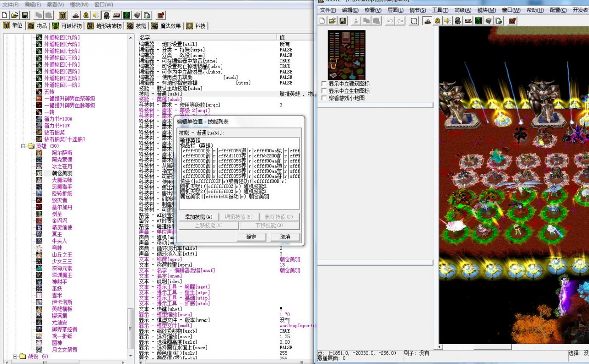Switch to the 技能 tab

(136, 26)
